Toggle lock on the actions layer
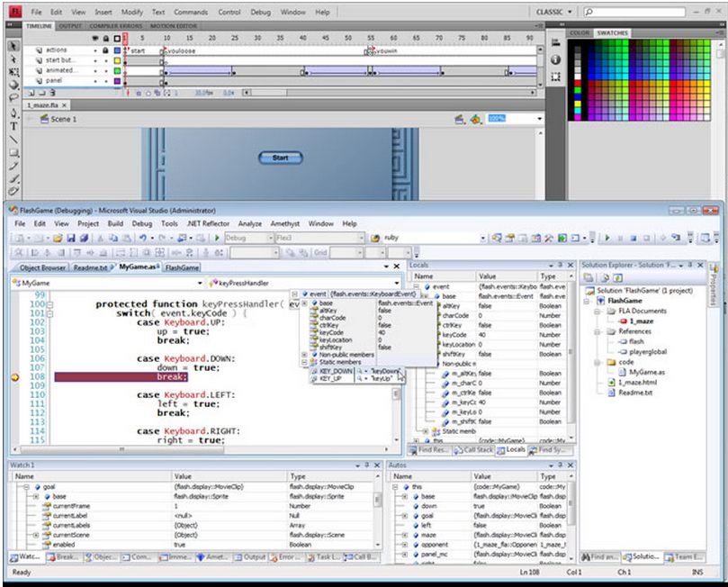 coord(106,50)
